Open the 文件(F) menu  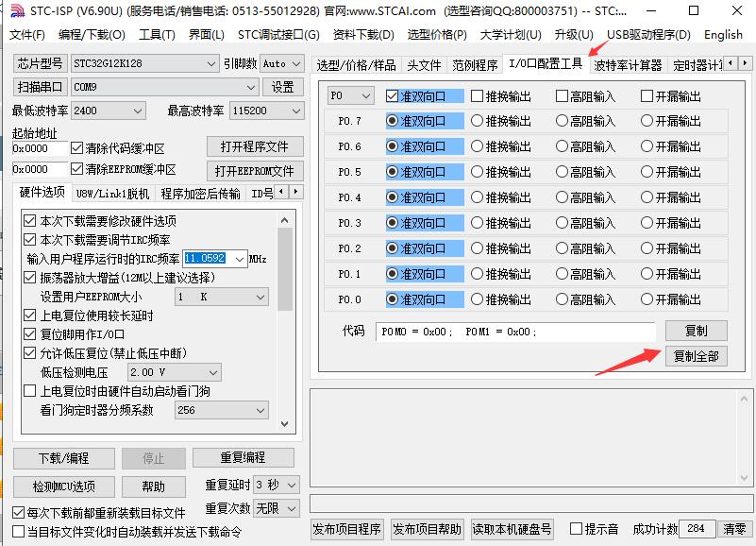click(27, 35)
